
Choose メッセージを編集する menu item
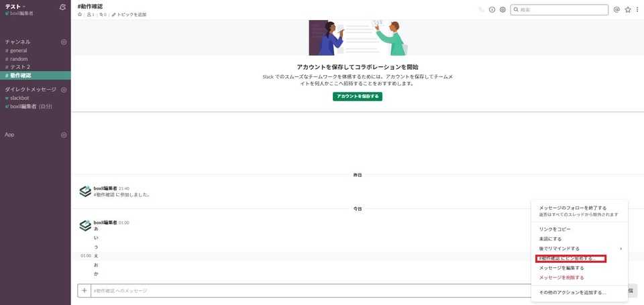click(x=579, y=268)
